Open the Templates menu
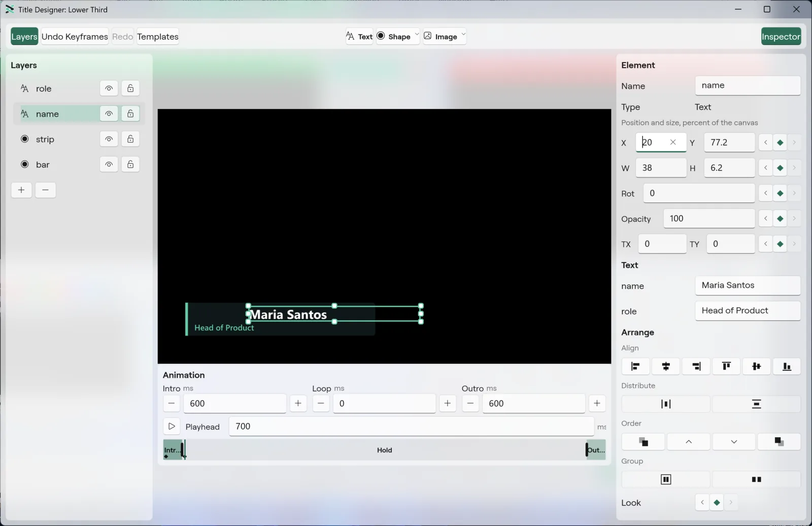Screen dimensions: 812x526 158,37
